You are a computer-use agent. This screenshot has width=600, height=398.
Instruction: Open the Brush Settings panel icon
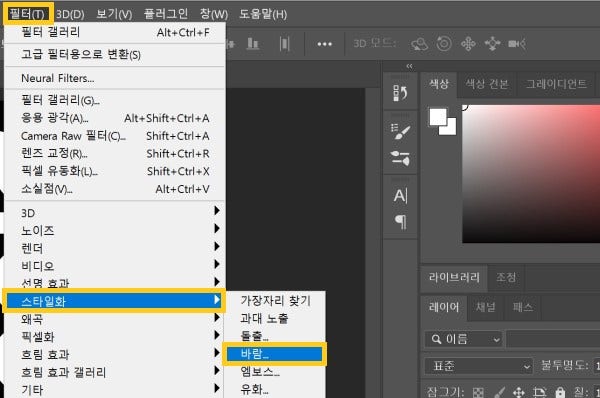(400, 131)
